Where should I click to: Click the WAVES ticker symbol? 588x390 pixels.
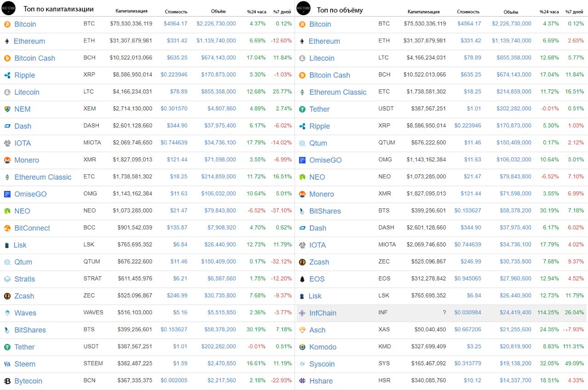tap(93, 312)
